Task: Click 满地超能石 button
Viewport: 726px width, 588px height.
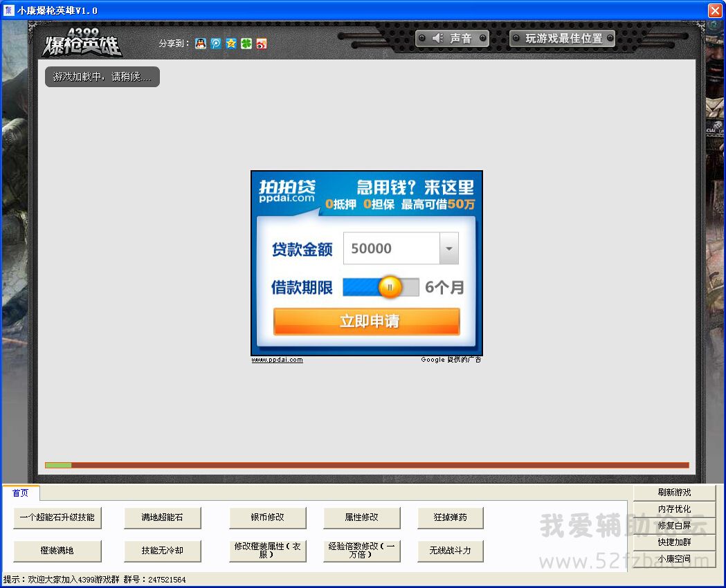Action: point(163,517)
